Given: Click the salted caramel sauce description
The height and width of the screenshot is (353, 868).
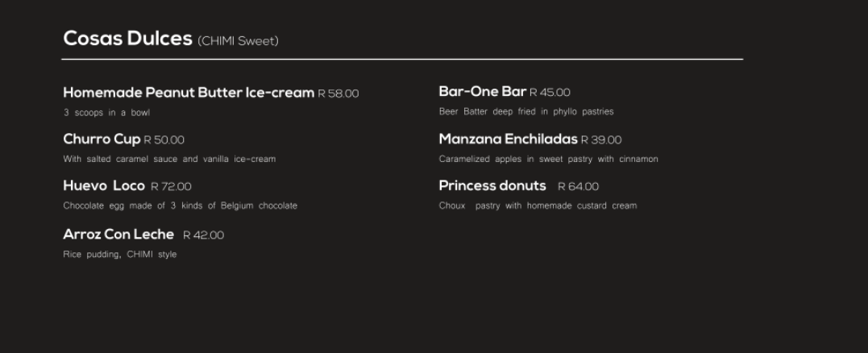Looking at the screenshot, I should tap(169, 160).
